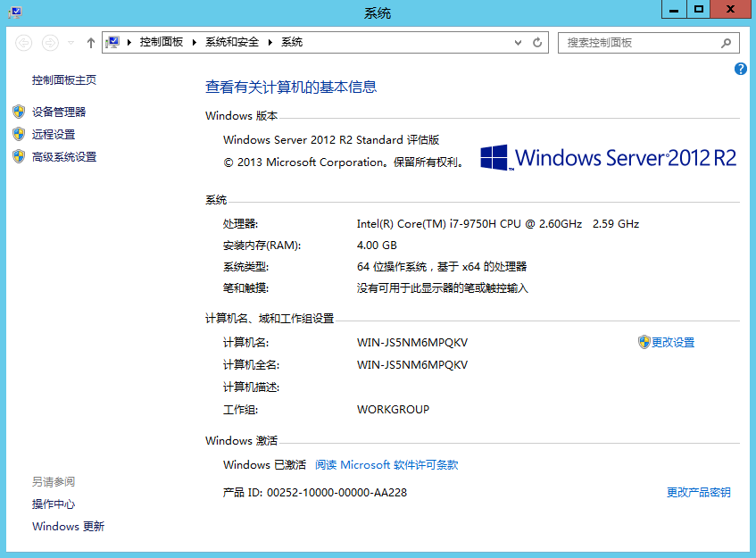The height and width of the screenshot is (558, 756).
Task: Select the 系统和安全 breadcrumb
Action: click(x=232, y=43)
